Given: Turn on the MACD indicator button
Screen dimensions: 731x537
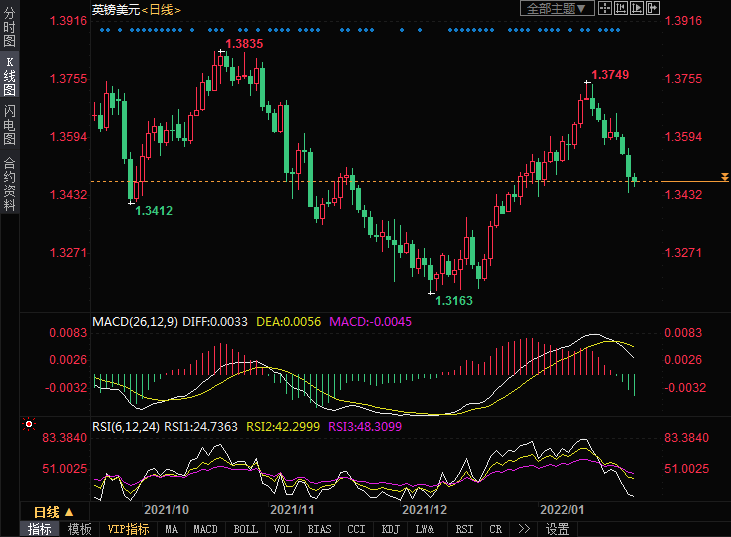Looking at the screenshot, I should (206, 529).
